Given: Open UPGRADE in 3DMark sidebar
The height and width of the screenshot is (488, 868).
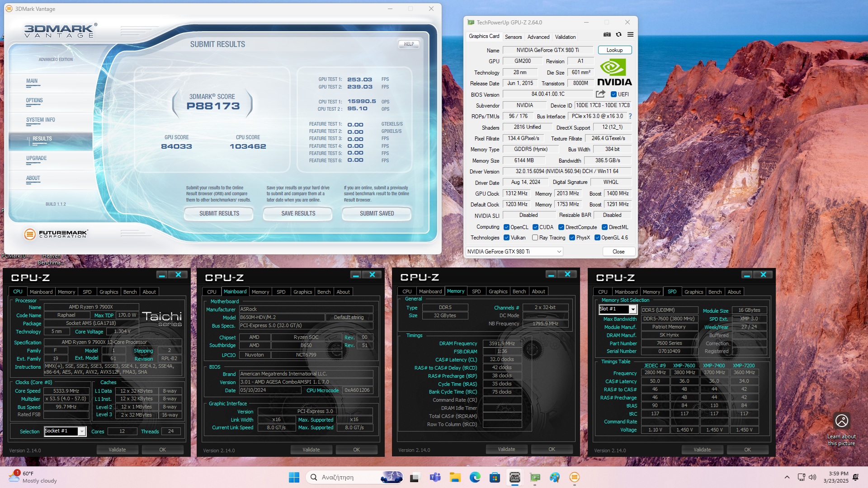Looking at the screenshot, I should coord(36,158).
